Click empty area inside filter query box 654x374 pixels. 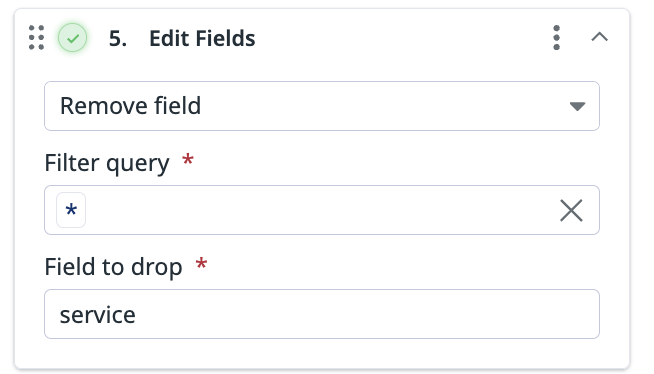point(321,210)
